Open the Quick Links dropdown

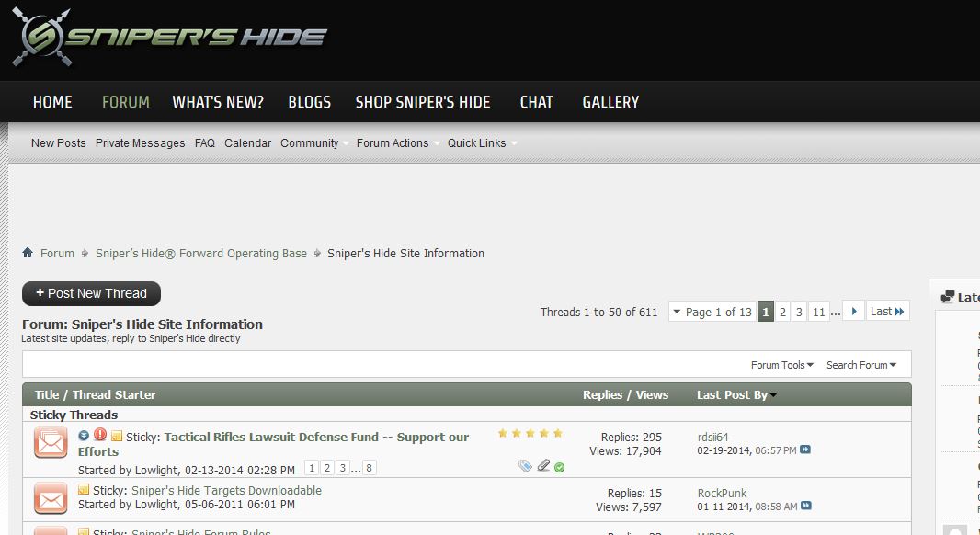point(482,143)
